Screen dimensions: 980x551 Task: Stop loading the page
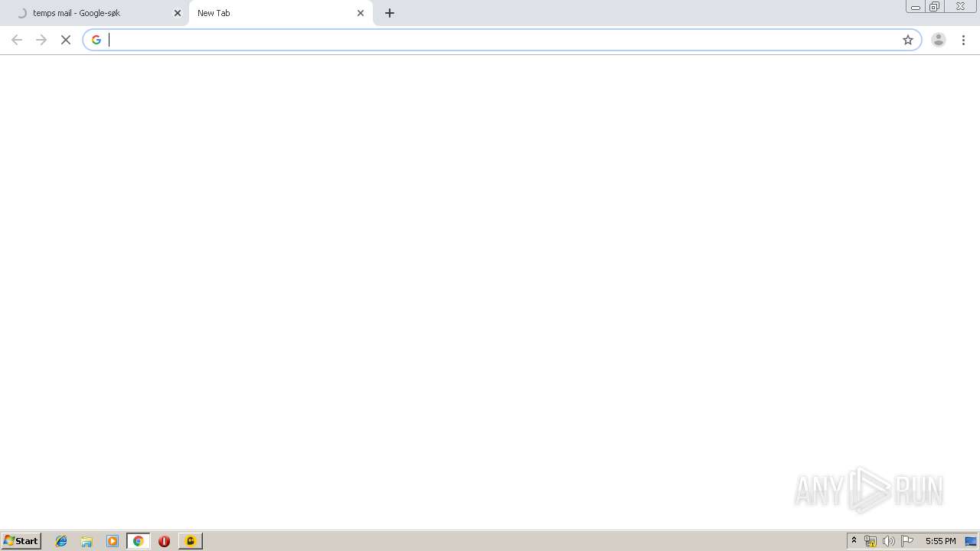pos(66,40)
